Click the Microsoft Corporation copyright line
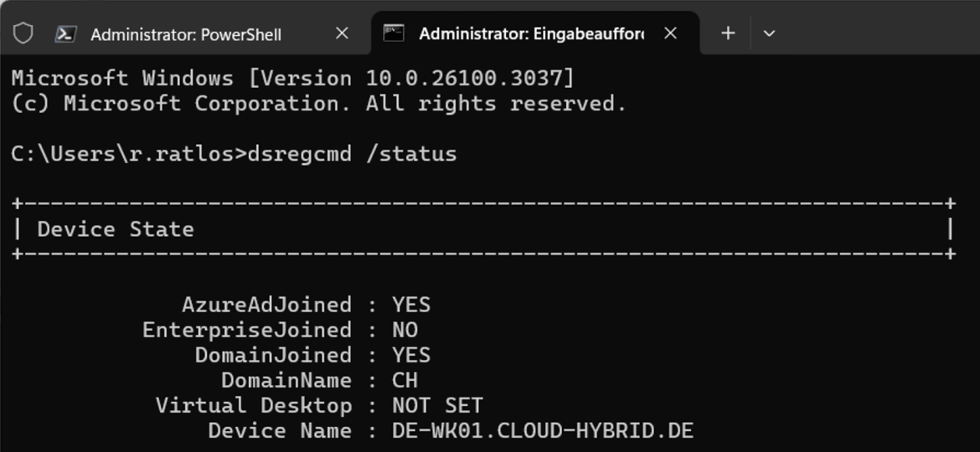 (x=319, y=104)
